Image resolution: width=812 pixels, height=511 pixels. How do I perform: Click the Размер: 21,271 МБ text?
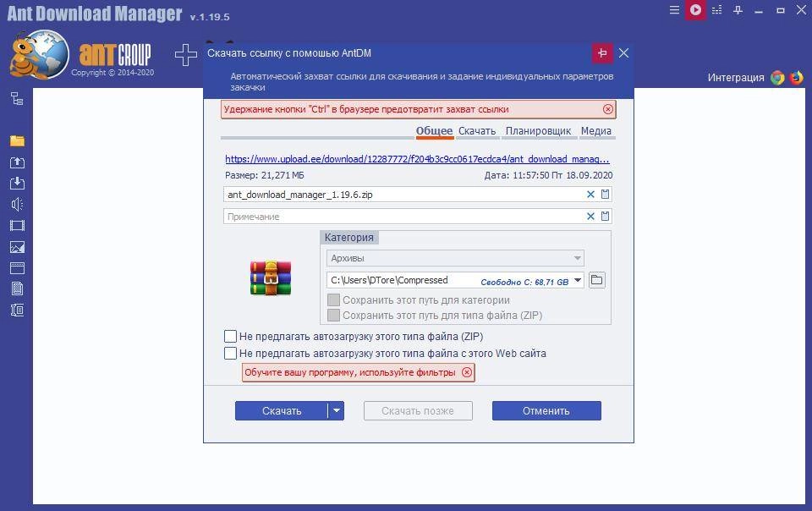point(265,175)
